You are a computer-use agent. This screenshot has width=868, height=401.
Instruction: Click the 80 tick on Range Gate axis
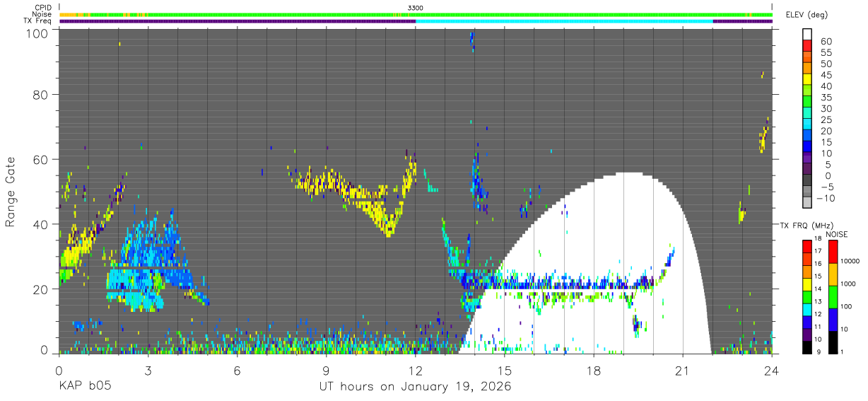[x=41, y=95]
